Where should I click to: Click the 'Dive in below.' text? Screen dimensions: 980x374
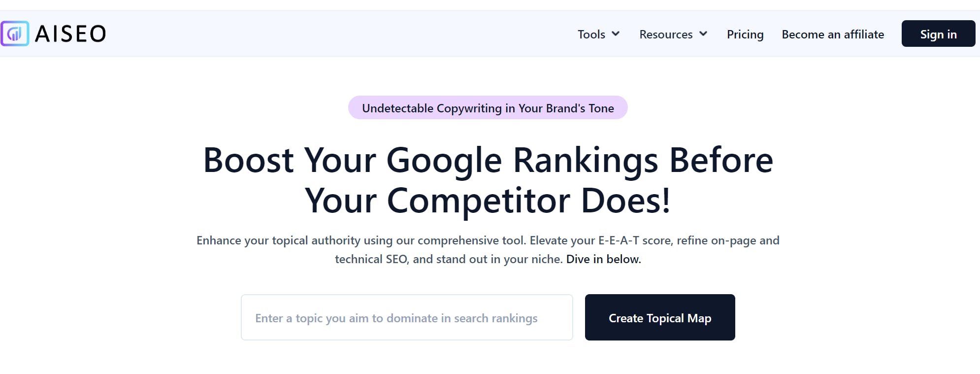(x=604, y=259)
